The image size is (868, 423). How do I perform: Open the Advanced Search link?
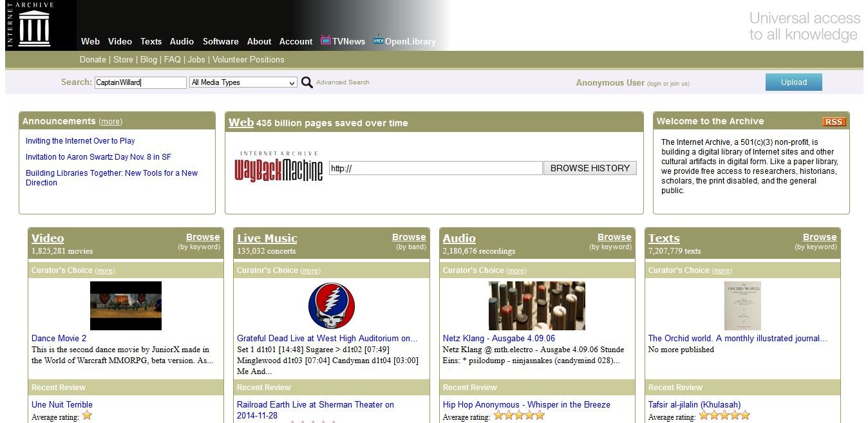click(x=343, y=82)
